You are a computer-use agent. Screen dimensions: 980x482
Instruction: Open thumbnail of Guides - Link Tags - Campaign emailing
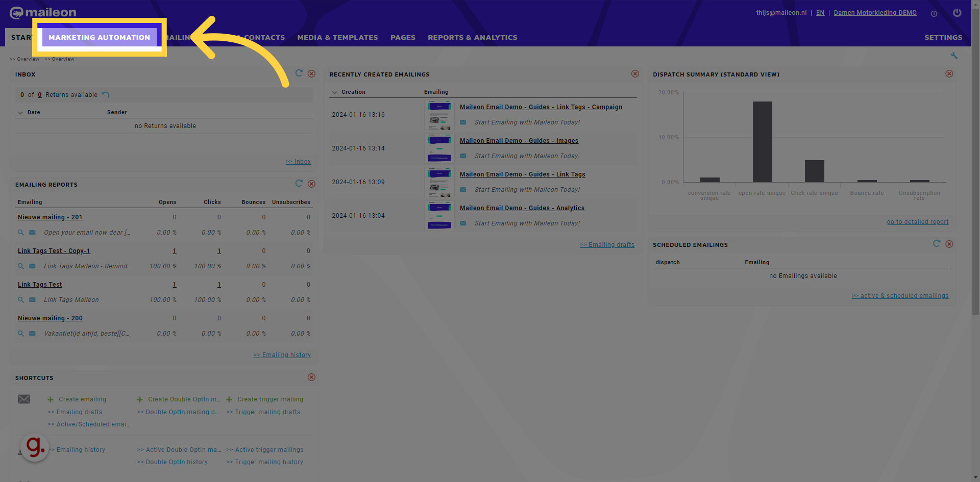pos(439,115)
